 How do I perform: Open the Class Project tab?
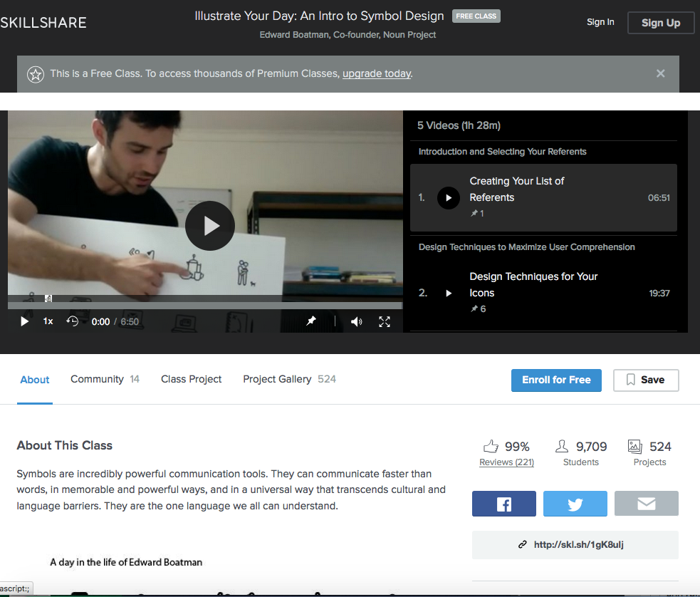click(191, 379)
